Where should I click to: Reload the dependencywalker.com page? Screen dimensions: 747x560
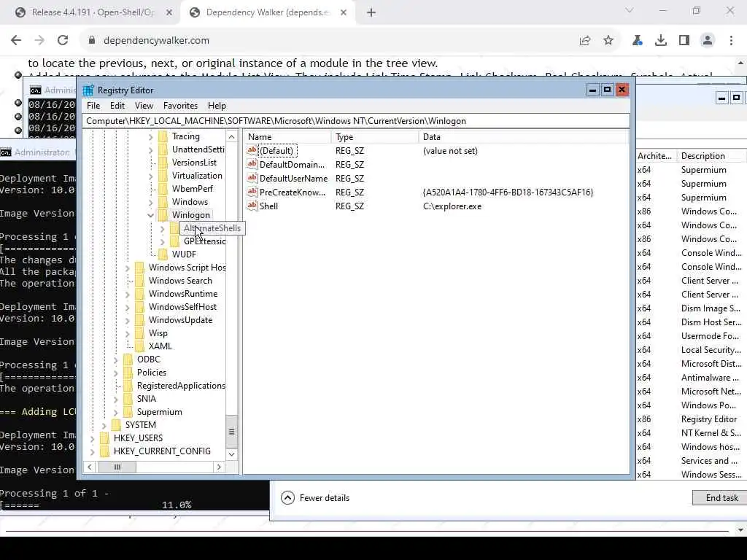[63, 41]
